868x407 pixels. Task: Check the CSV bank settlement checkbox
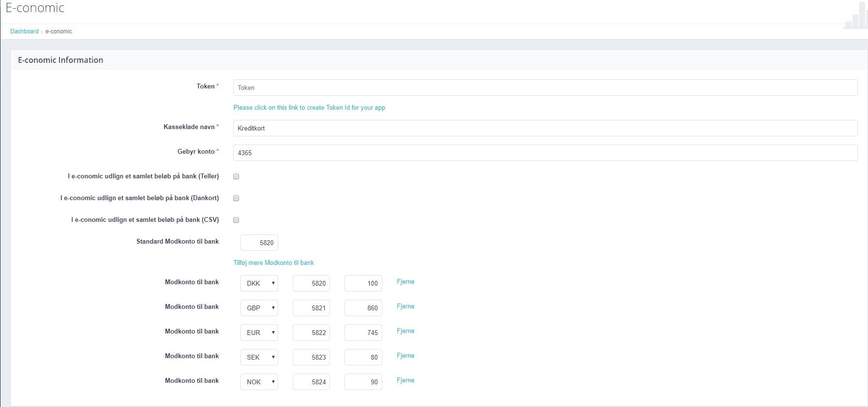236,220
